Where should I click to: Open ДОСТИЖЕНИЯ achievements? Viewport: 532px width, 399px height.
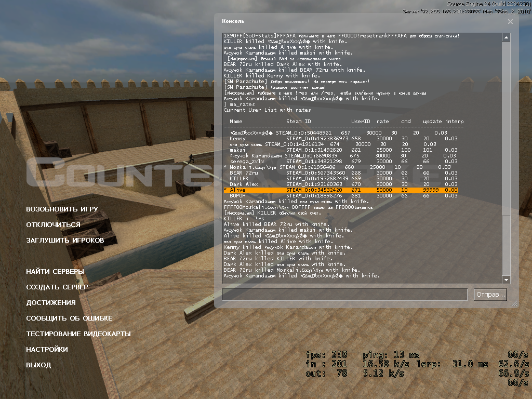(51, 303)
